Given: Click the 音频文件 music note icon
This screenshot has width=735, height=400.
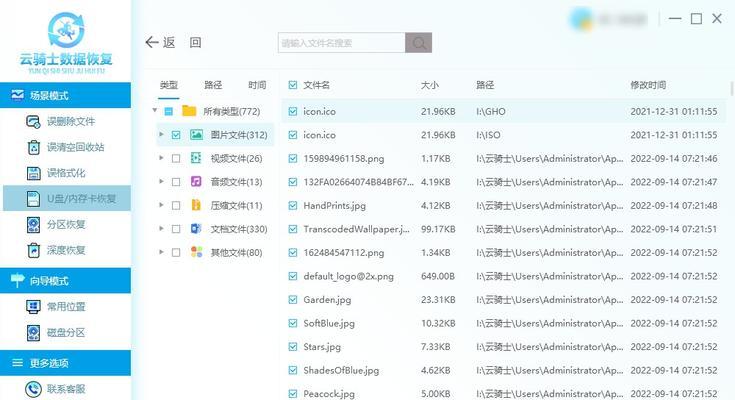Looking at the screenshot, I should pyautogui.click(x=196, y=181).
